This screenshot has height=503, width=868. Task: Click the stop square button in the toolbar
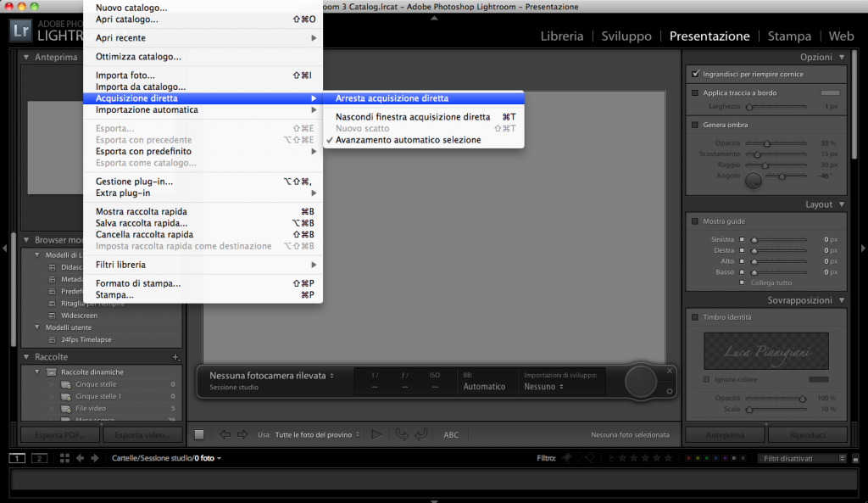199,435
